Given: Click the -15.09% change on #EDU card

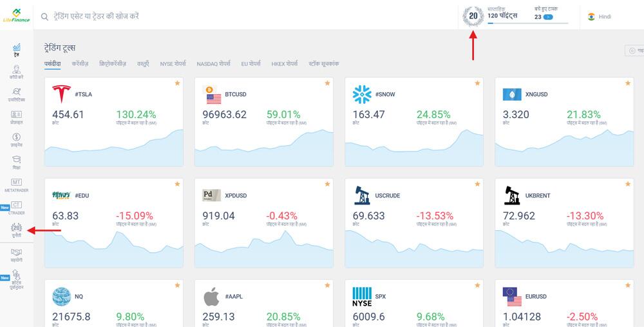Looking at the screenshot, I should click(135, 215).
